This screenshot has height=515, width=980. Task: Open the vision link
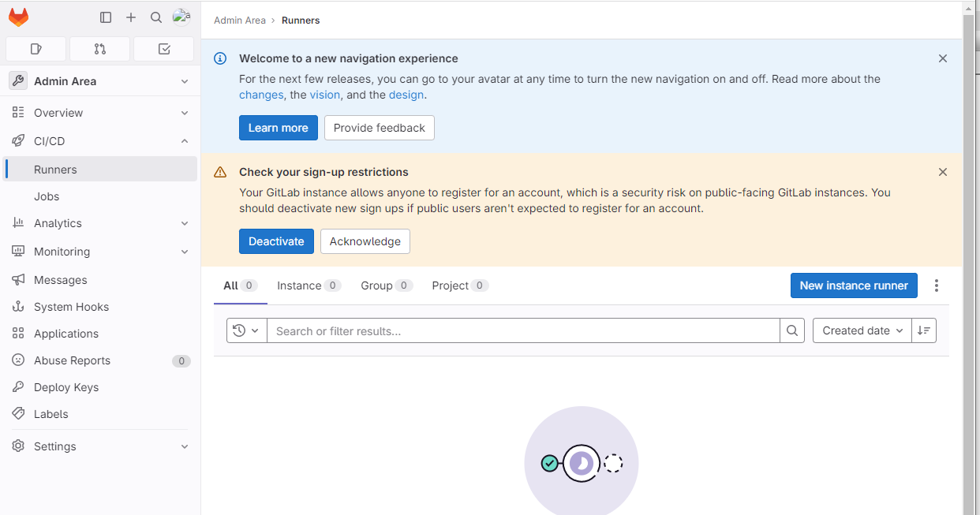tap(324, 95)
